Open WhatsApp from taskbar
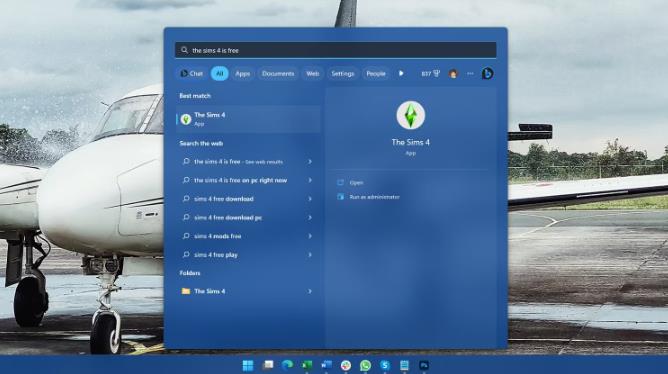This screenshot has height=374, width=668. pyautogui.click(x=366, y=365)
